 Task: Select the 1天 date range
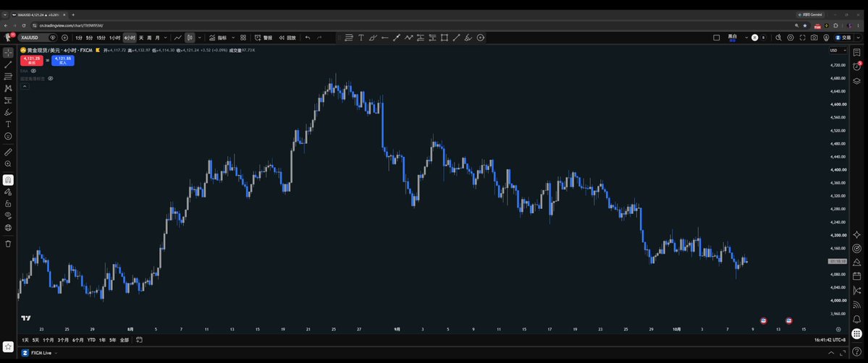[x=25, y=340]
